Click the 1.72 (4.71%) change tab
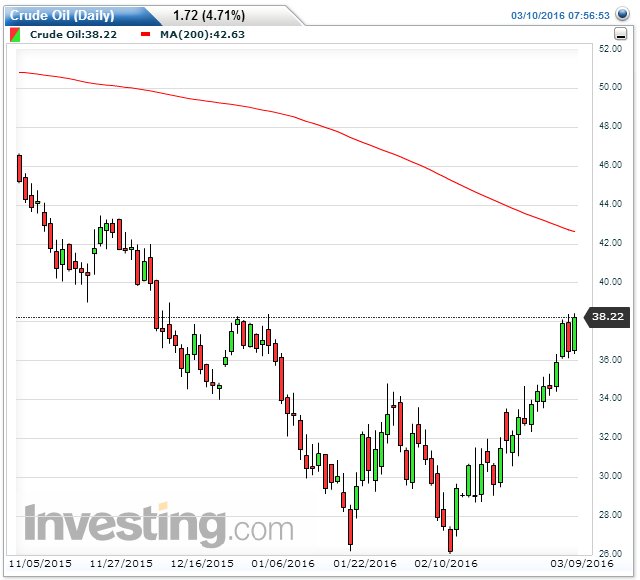640x580 pixels. tap(209, 16)
